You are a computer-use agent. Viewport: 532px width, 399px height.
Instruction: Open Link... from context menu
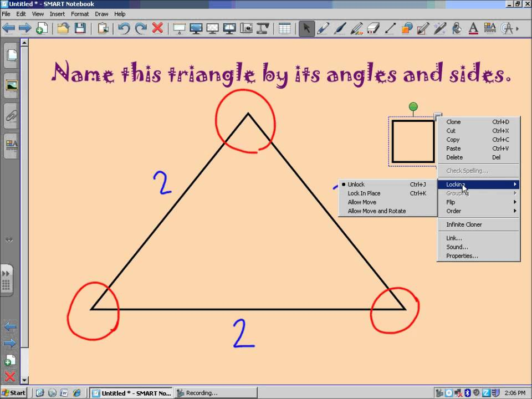click(478, 238)
